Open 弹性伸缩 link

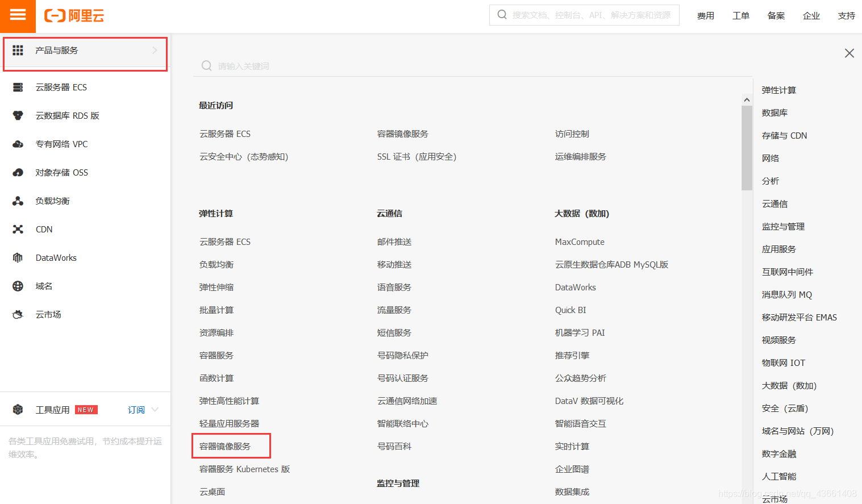[x=216, y=287]
